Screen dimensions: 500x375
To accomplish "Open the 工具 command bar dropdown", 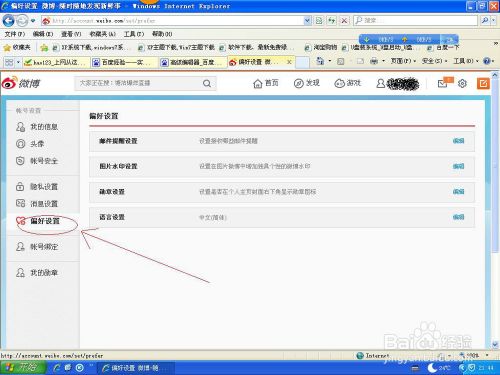I will tap(466, 61).
